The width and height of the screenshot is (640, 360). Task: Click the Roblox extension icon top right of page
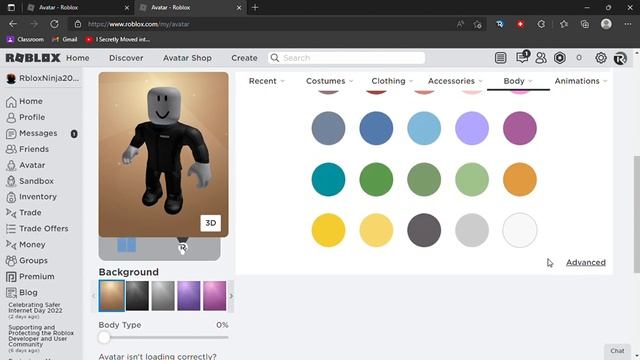pyautogui.click(x=620, y=58)
